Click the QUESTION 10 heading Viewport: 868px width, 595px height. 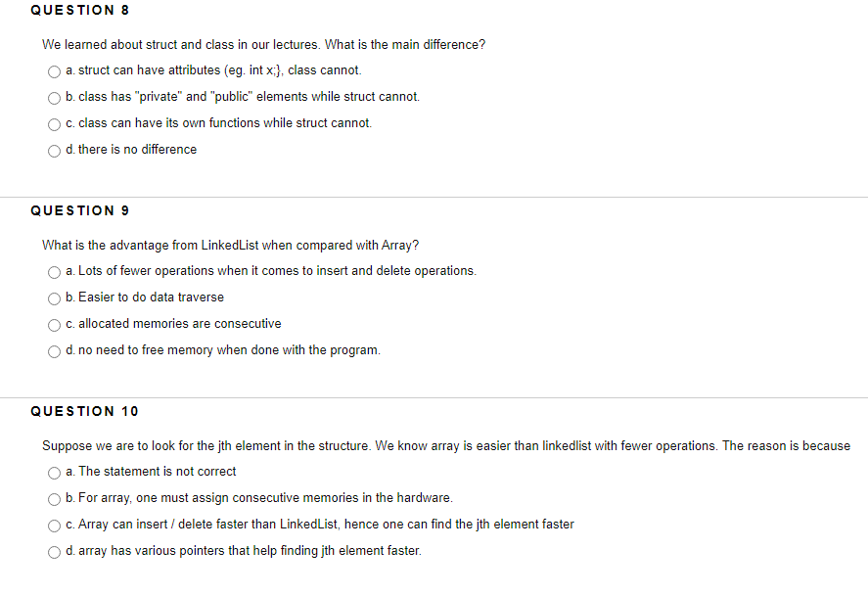[x=84, y=411]
